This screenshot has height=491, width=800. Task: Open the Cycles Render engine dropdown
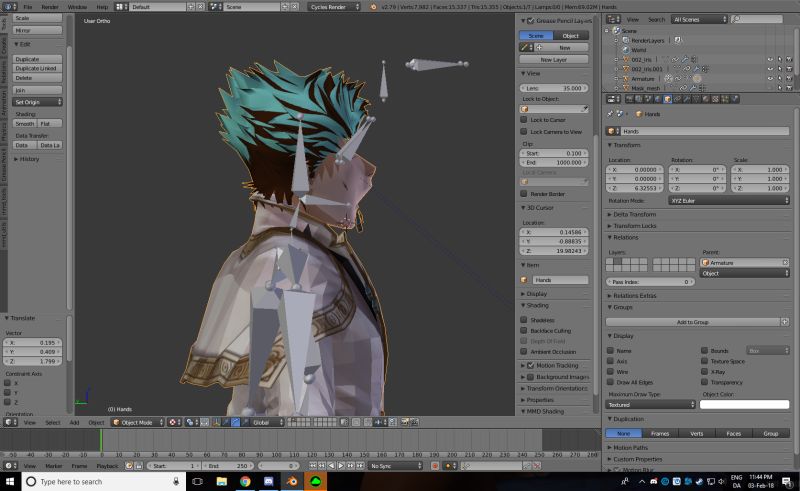[334, 7]
